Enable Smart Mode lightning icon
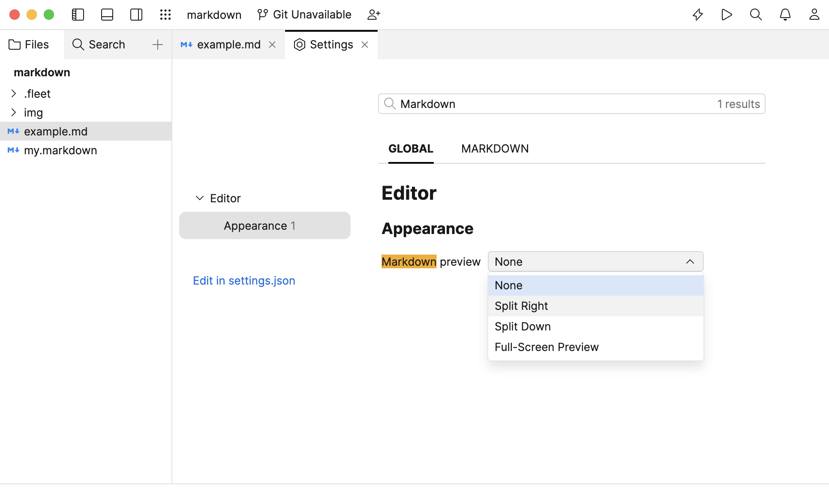Viewport: 829px width, 504px height. coord(698,14)
